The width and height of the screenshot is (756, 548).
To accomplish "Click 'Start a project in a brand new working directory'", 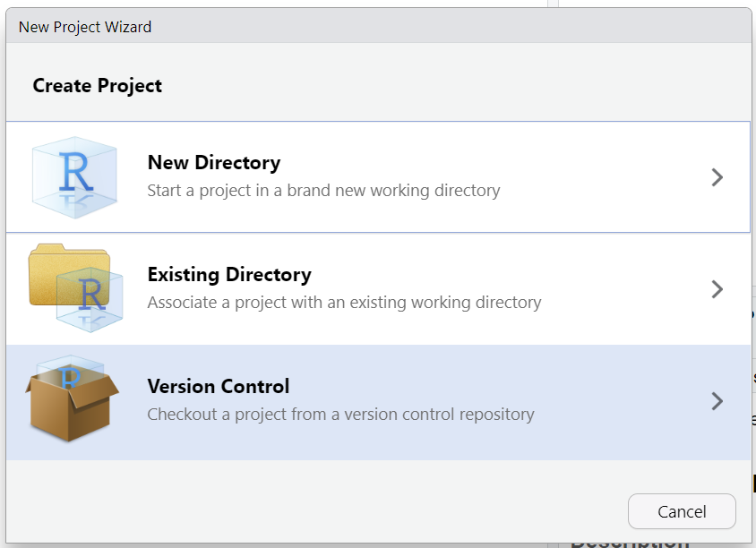I will coord(323,191).
